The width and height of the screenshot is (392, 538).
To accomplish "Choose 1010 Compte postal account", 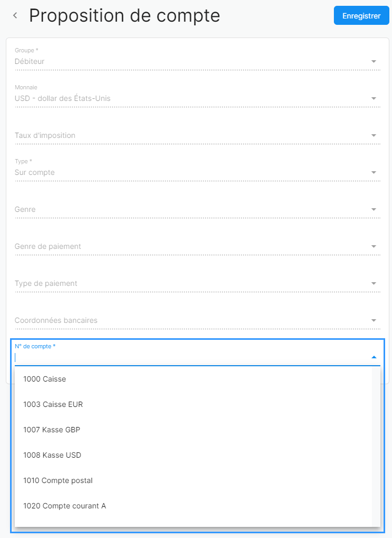I will 58,480.
